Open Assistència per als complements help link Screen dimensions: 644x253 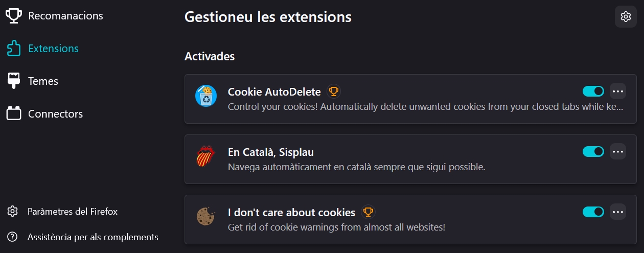click(93, 237)
